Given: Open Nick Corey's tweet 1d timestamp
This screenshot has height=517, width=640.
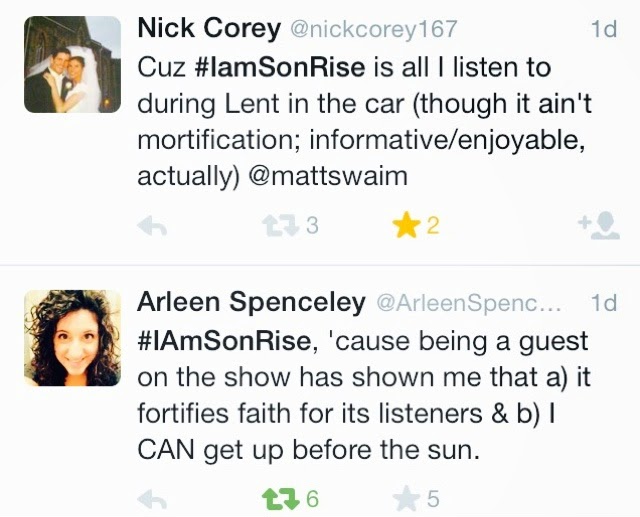Looking at the screenshot, I should tap(604, 29).
